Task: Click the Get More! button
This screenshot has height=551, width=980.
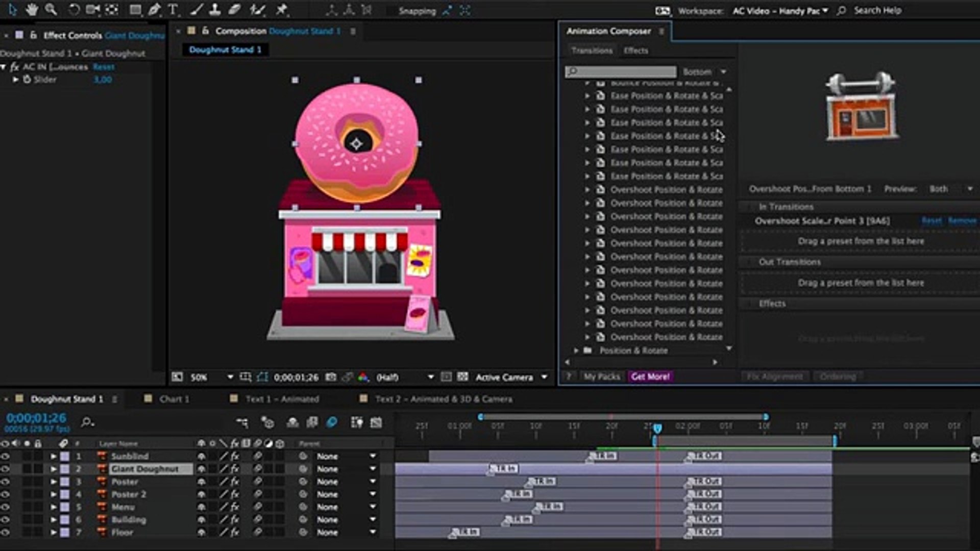Action: (x=650, y=377)
